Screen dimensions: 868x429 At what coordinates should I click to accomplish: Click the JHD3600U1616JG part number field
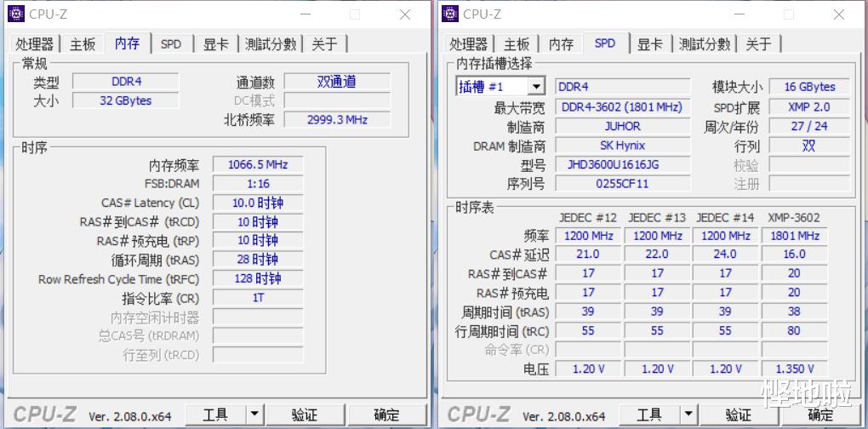click(623, 164)
